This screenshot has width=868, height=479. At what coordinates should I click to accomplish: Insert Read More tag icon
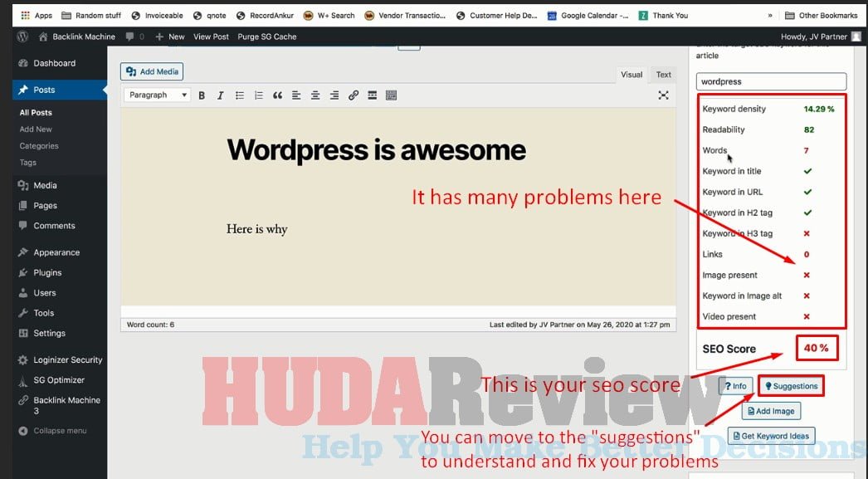click(372, 95)
